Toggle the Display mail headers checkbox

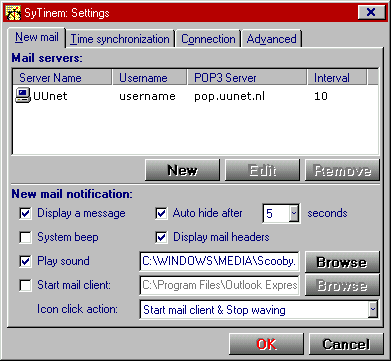[161, 238]
